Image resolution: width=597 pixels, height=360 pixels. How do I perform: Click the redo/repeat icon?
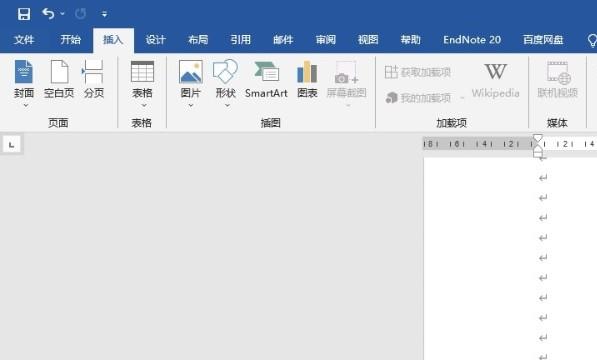(80, 14)
